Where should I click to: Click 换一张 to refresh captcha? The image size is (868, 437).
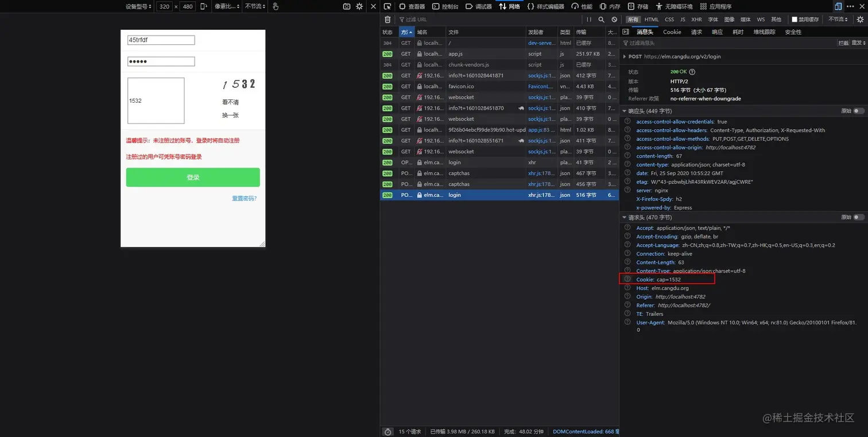[x=230, y=115]
